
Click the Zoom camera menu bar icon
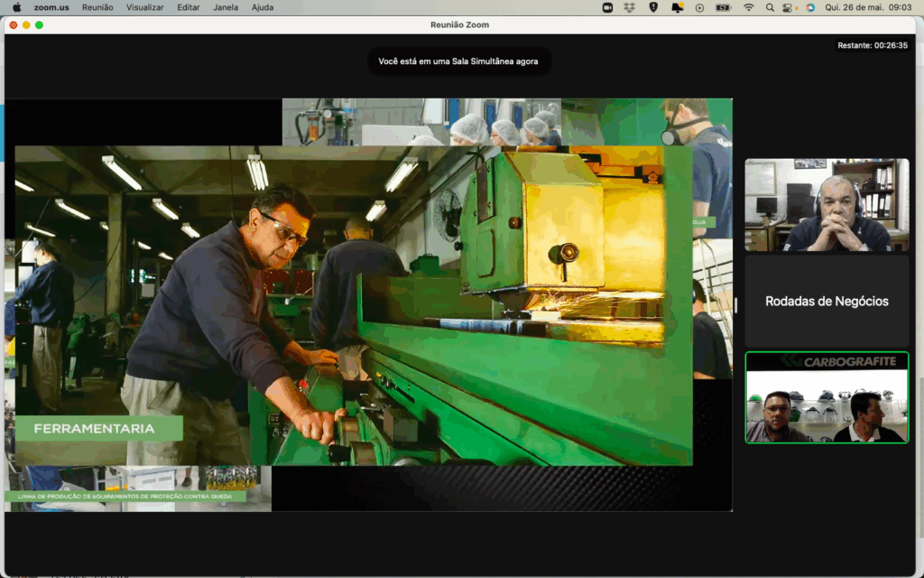click(x=607, y=7)
